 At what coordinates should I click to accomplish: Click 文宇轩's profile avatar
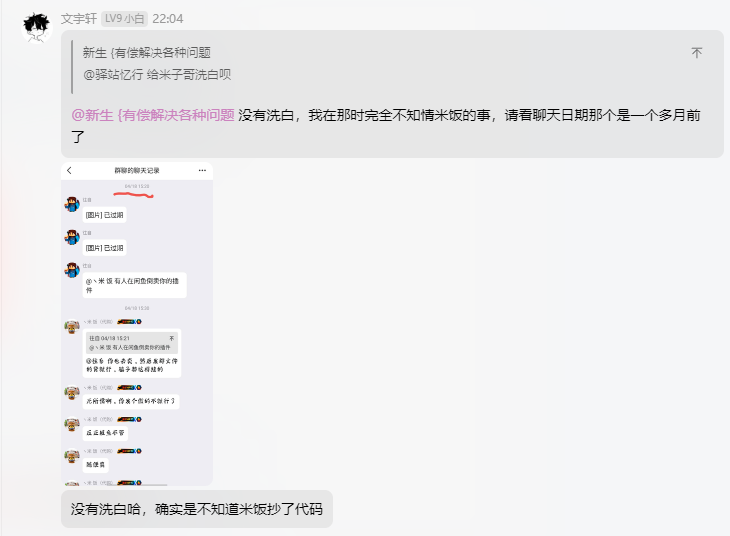pos(37,26)
